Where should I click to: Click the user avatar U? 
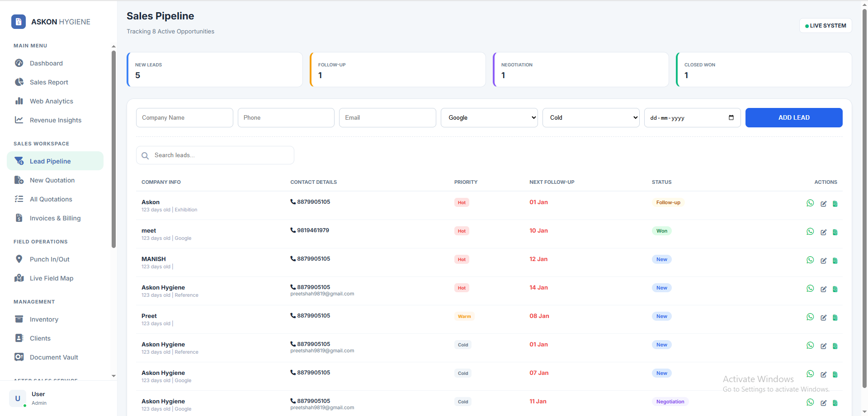pyautogui.click(x=18, y=398)
